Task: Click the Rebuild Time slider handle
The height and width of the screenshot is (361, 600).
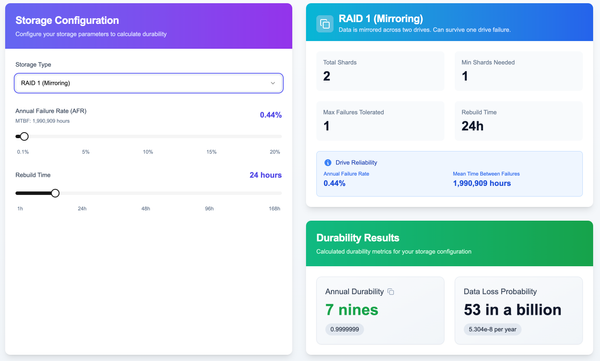Action: (55, 193)
